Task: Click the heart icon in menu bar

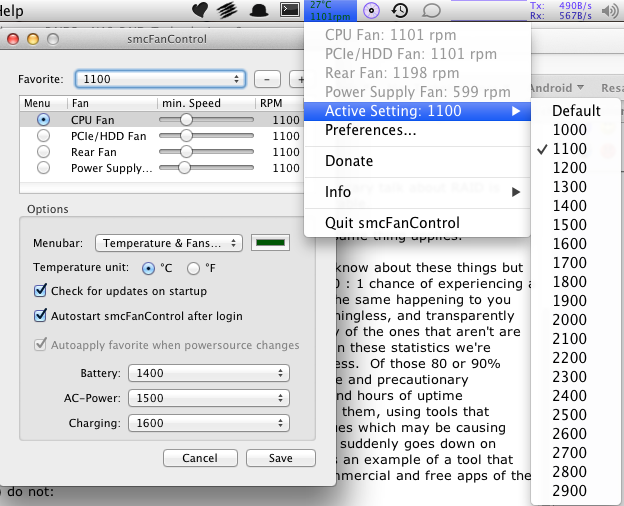Action: coord(200,10)
